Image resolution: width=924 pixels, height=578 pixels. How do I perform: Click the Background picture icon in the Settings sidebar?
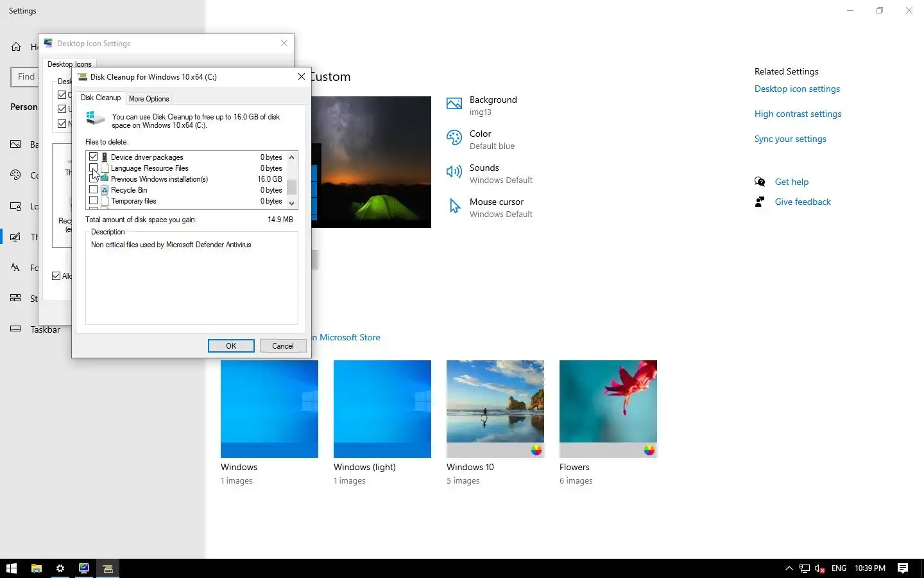tap(16, 144)
